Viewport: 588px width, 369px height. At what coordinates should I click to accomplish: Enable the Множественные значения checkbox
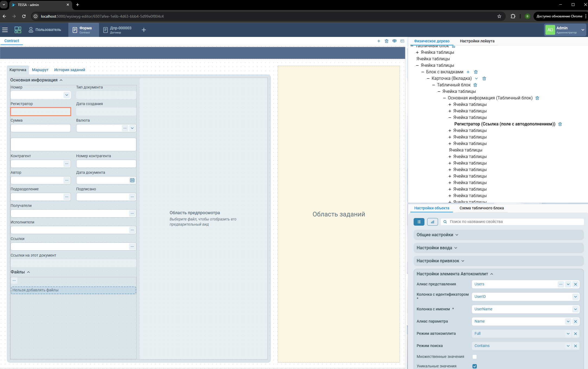(x=474, y=357)
